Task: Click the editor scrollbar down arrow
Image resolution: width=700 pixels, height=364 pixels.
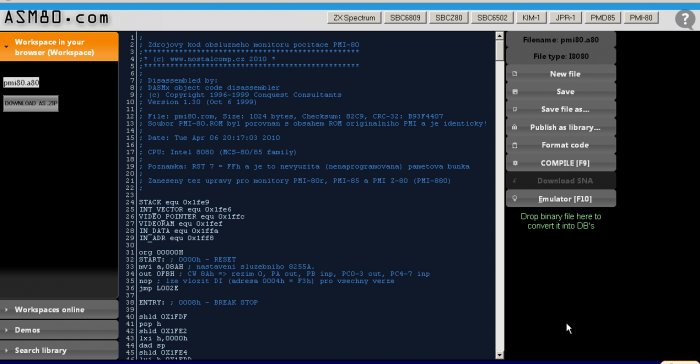Action: (500, 356)
